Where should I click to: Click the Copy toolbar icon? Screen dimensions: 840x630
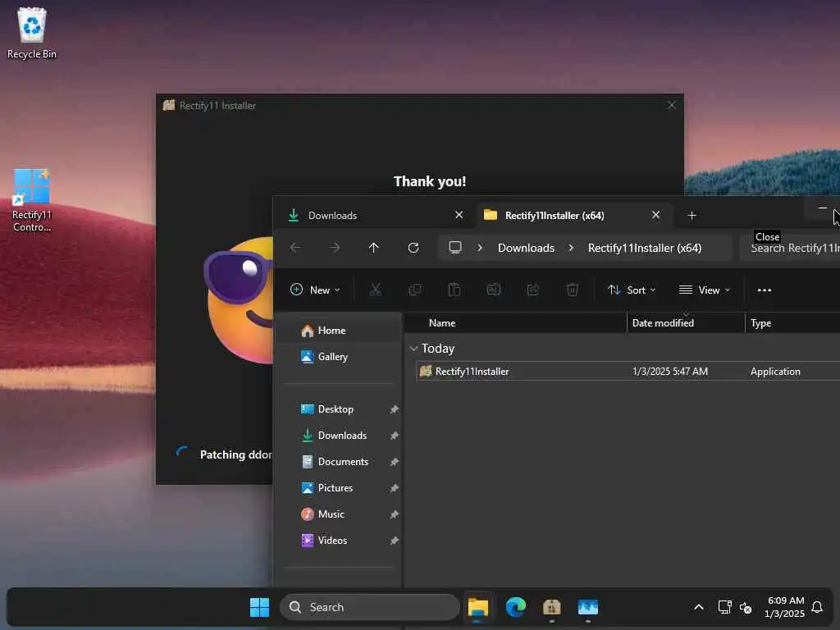coord(414,290)
